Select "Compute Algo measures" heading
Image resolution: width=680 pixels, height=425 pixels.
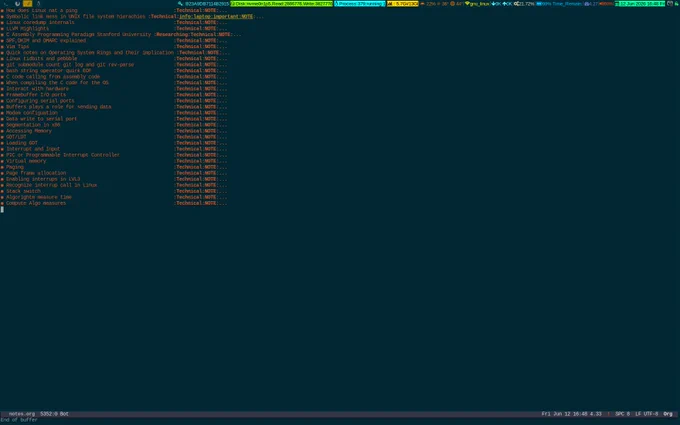coord(36,203)
